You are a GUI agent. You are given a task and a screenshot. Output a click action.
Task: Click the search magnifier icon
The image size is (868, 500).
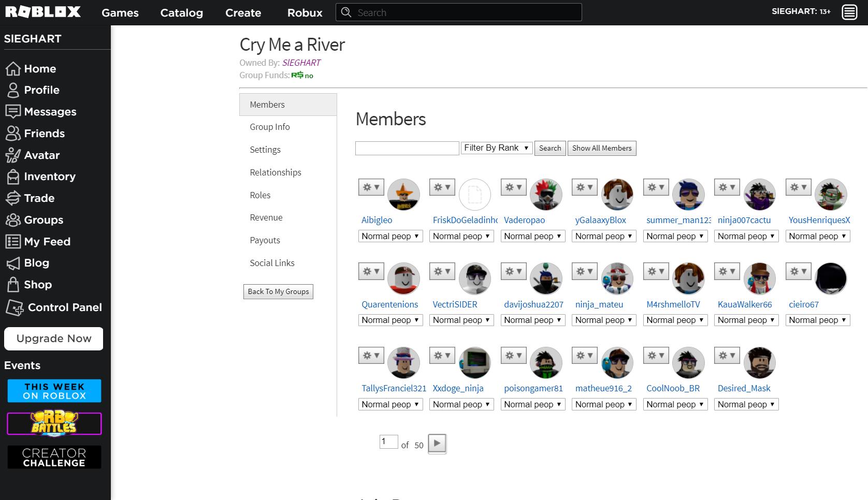(x=346, y=12)
